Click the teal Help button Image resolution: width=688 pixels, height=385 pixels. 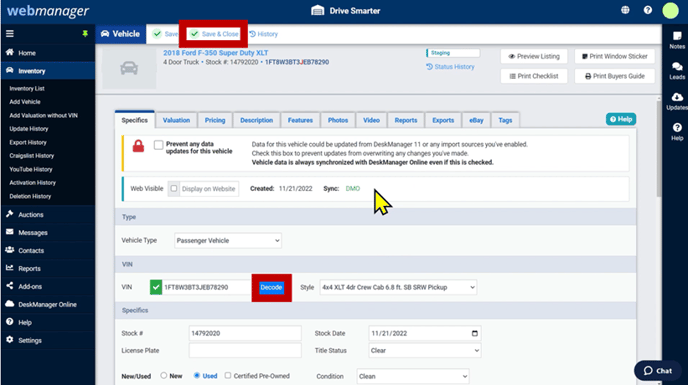pyautogui.click(x=621, y=119)
